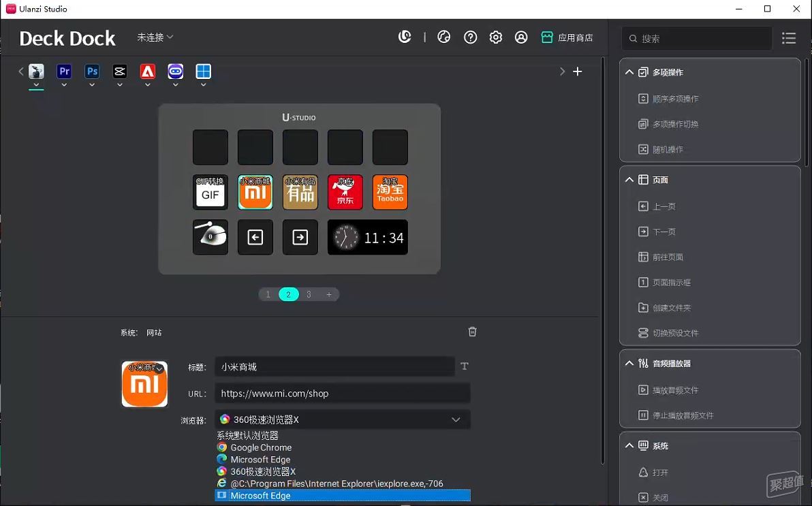This screenshot has width=812, height=506.
Task: Open the 未连接 device dropdown
Action: [x=155, y=37]
